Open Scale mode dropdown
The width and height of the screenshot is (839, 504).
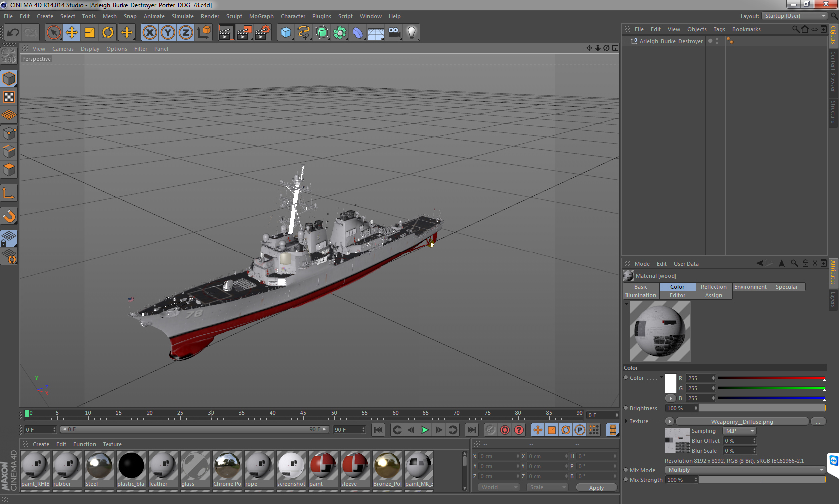[x=547, y=487]
